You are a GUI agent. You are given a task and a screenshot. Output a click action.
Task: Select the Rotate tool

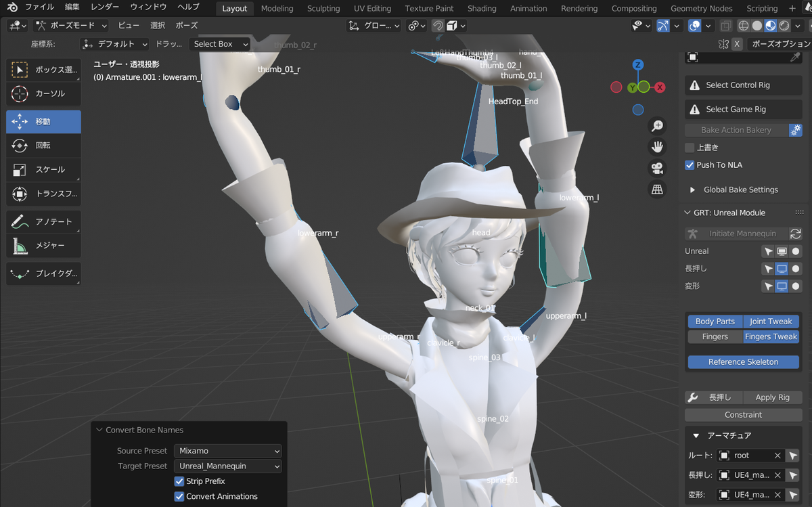point(43,145)
